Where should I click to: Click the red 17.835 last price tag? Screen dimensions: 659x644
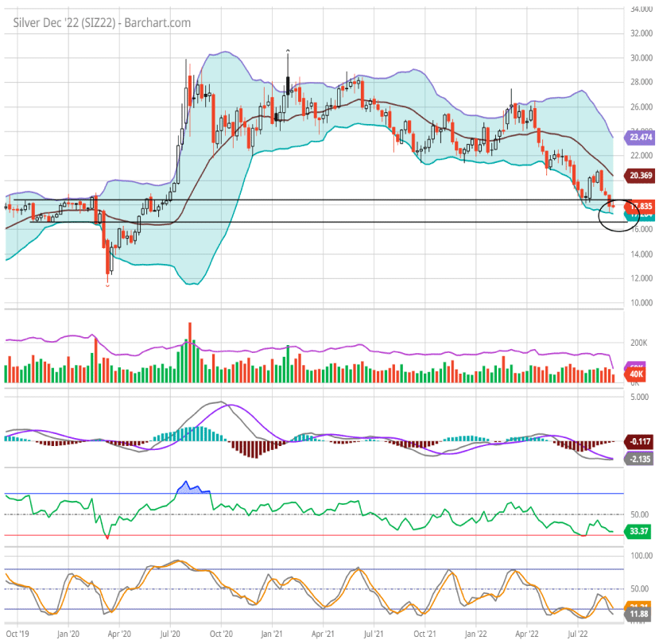click(642, 205)
